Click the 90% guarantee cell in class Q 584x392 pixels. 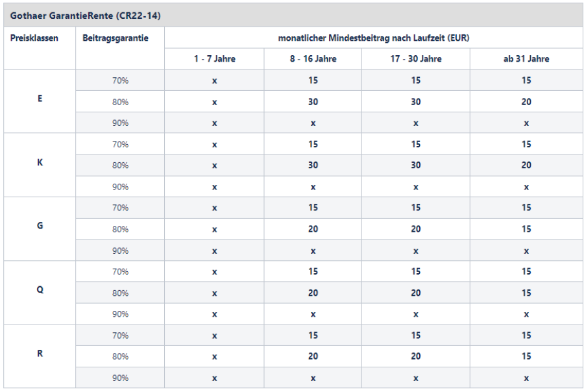pyautogui.click(x=120, y=314)
